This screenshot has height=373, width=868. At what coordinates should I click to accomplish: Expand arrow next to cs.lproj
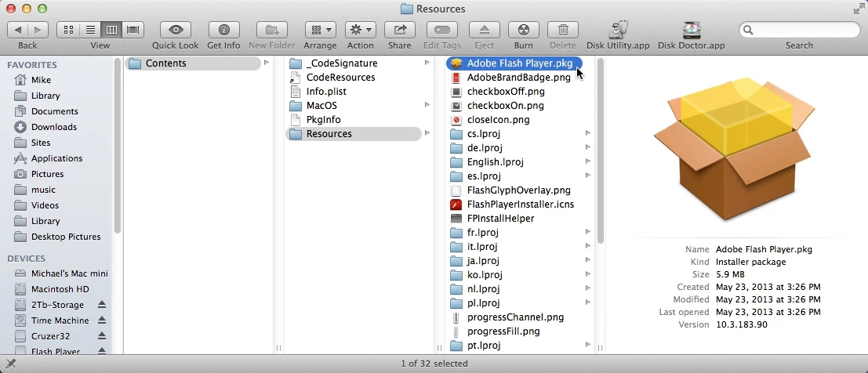pyautogui.click(x=588, y=133)
